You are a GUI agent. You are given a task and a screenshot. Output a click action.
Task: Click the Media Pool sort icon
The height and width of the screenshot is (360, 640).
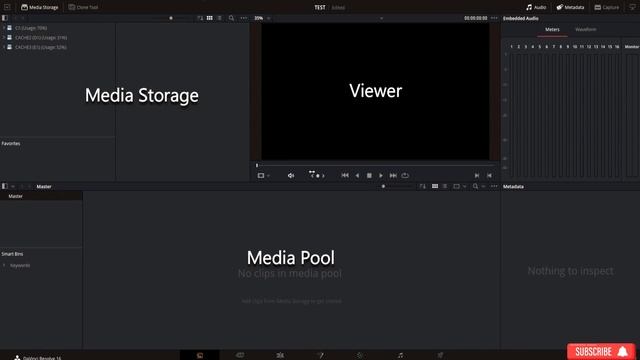422,187
